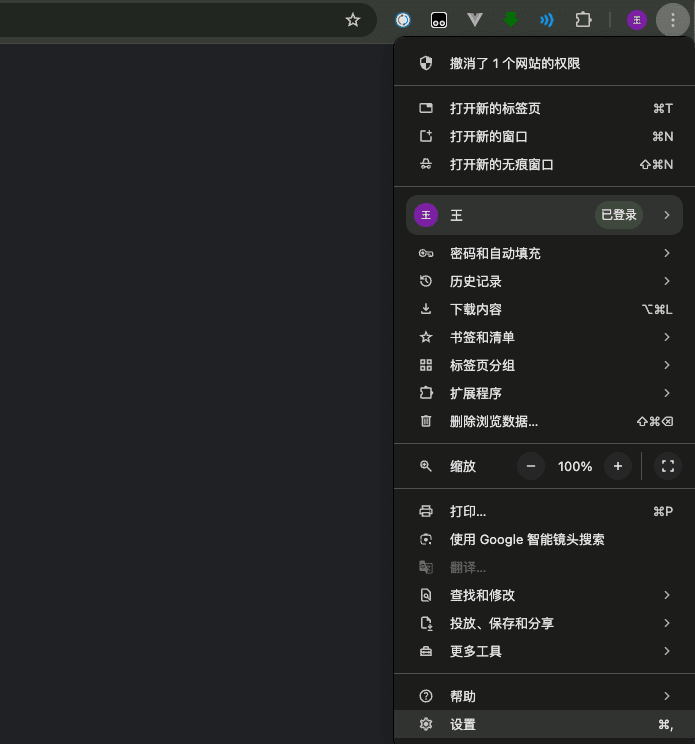Click the key icon for passwords

click(426, 253)
